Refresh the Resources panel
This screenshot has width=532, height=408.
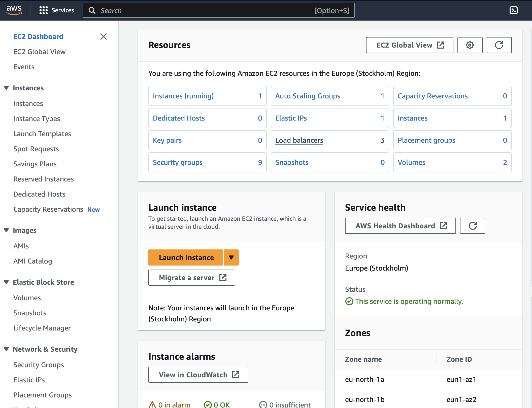pyautogui.click(x=499, y=45)
